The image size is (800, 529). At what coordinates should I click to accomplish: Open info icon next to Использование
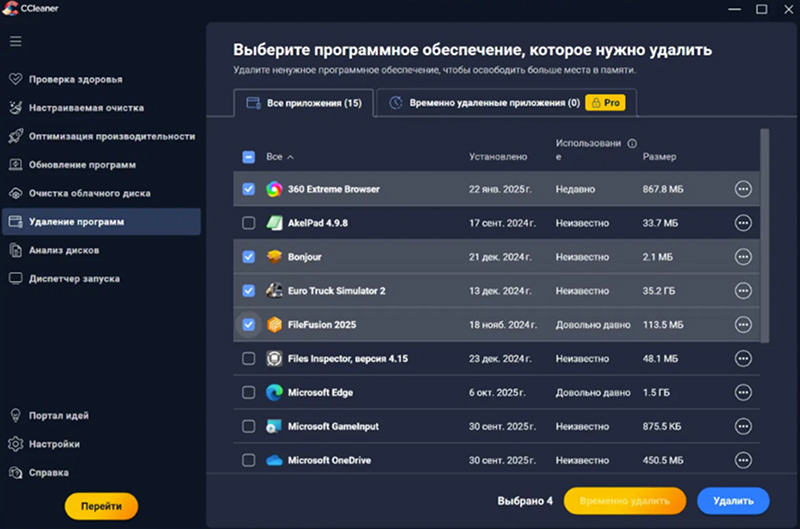coord(632,143)
